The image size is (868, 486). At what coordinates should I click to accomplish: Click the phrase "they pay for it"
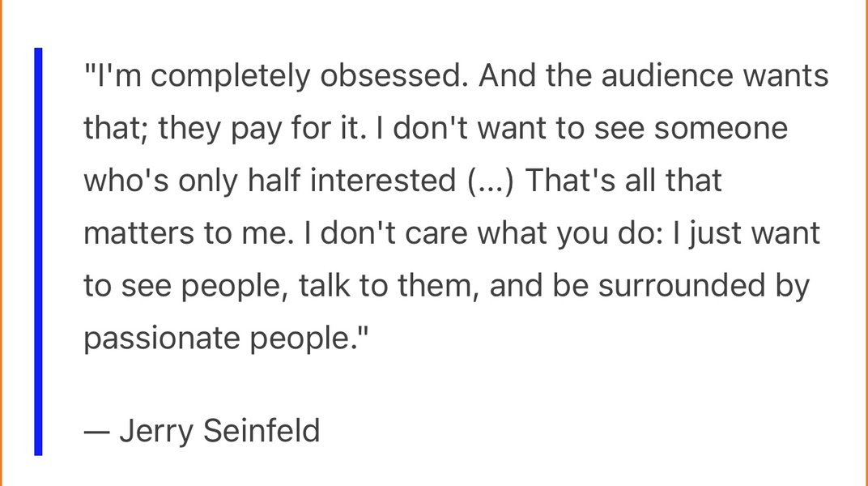[x=258, y=130]
